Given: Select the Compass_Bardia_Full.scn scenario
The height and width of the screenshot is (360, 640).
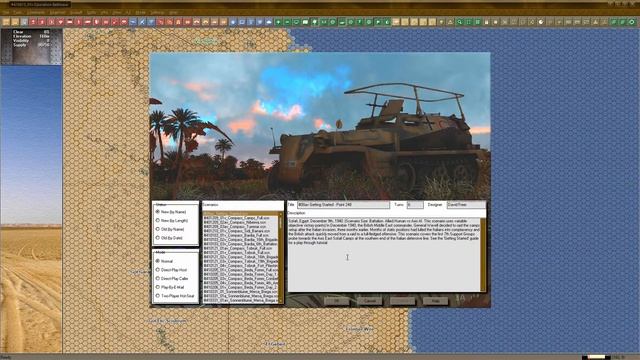Looking at the screenshot, I should coord(240,236).
